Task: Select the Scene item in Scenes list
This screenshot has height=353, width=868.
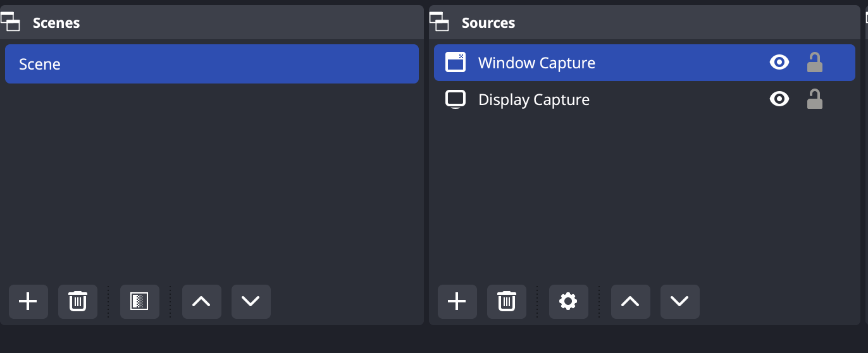Action: tap(212, 64)
